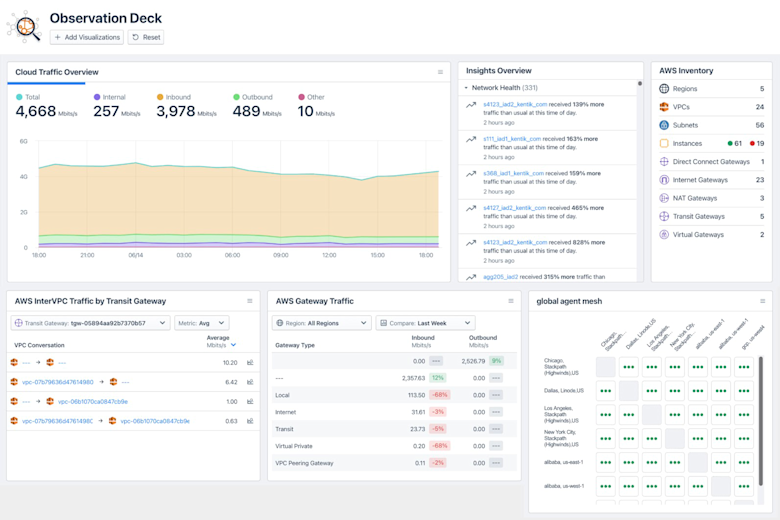Toggle the Internal legend series
This screenshot has height=520, width=780.
[110, 97]
